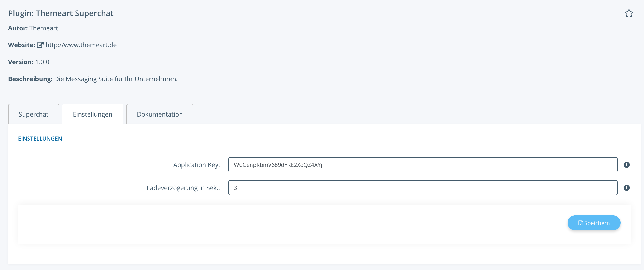Click the Beschreibung text line
The image size is (644, 270).
[x=93, y=79]
